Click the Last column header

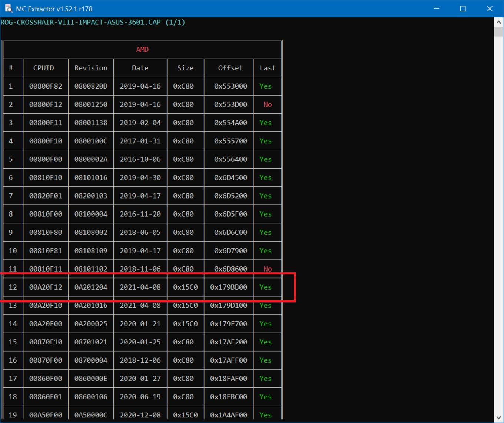(268, 68)
